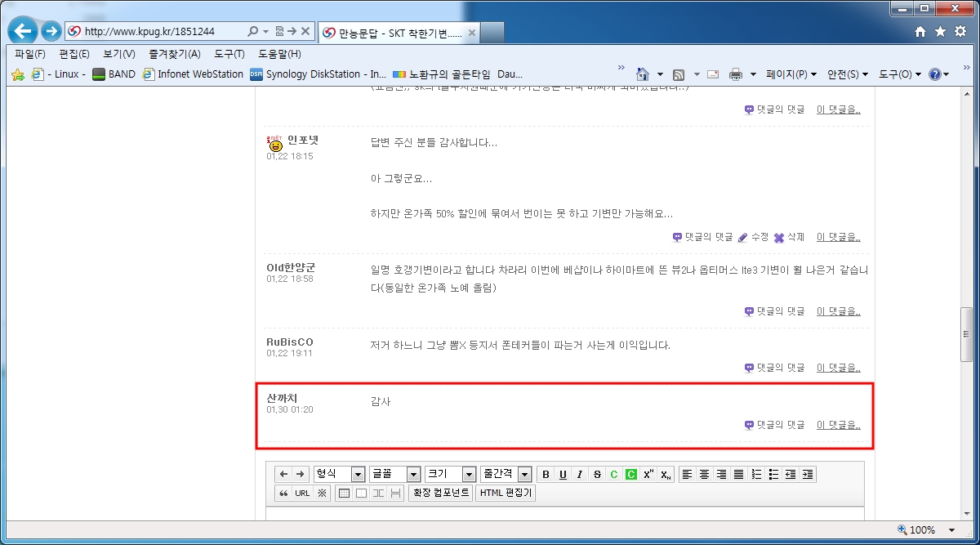The height and width of the screenshot is (545, 980).
Task: Click add to favorites bar star icon
Action: [x=17, y=74]
